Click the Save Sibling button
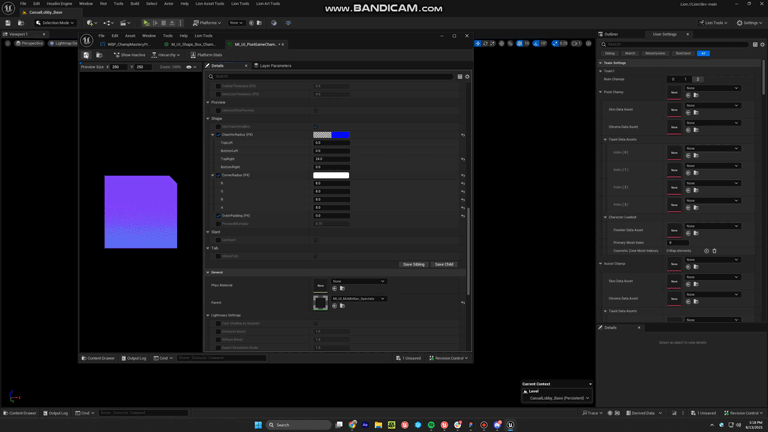 click(413, 264)
